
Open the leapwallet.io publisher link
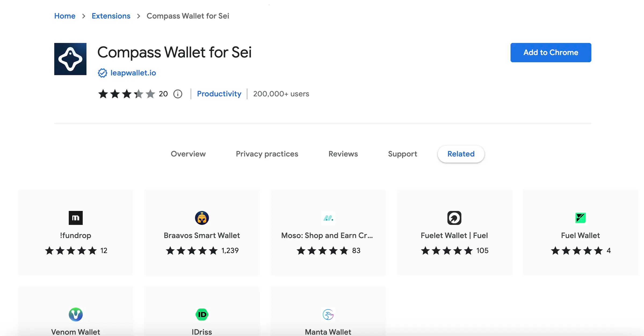coord(133,73)
